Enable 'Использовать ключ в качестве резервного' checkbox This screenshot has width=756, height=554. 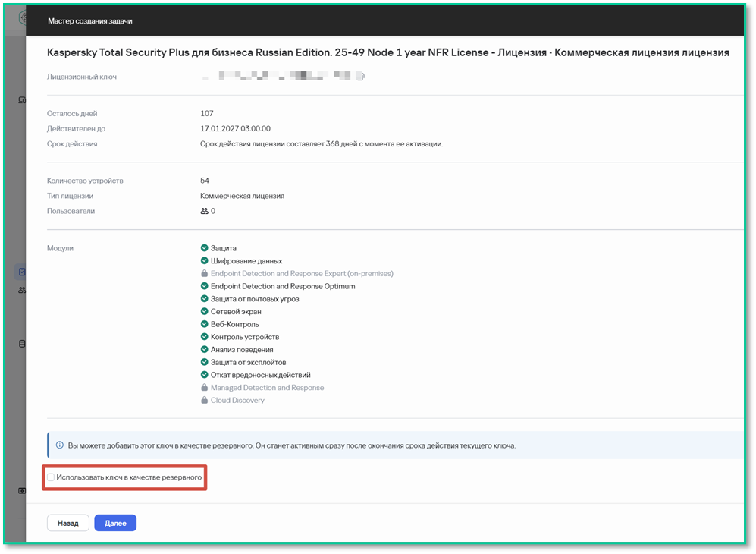[x=51, y=477]
